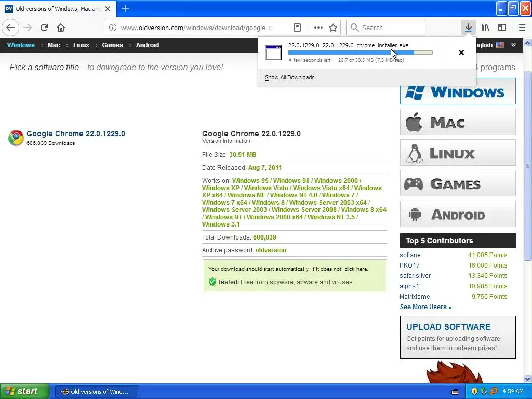Viewport: 532px width, 399px height.
Task: Click the oldversion archive password text
Action: tap(271, 250)
